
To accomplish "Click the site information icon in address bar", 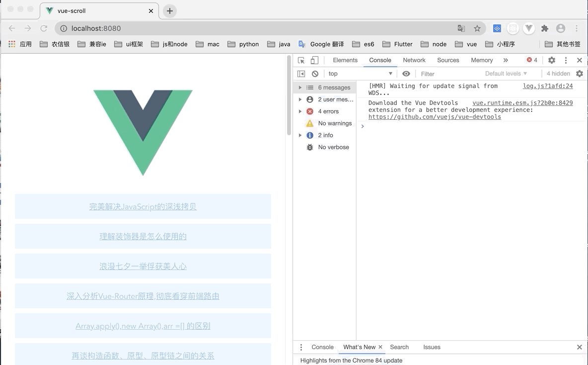I will click(x=64, y=28).
